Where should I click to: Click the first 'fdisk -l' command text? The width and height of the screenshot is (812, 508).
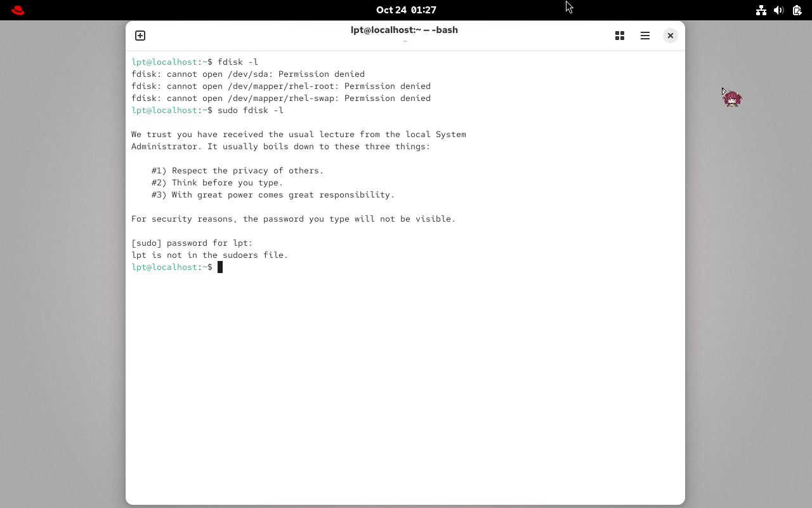point(237,62)
